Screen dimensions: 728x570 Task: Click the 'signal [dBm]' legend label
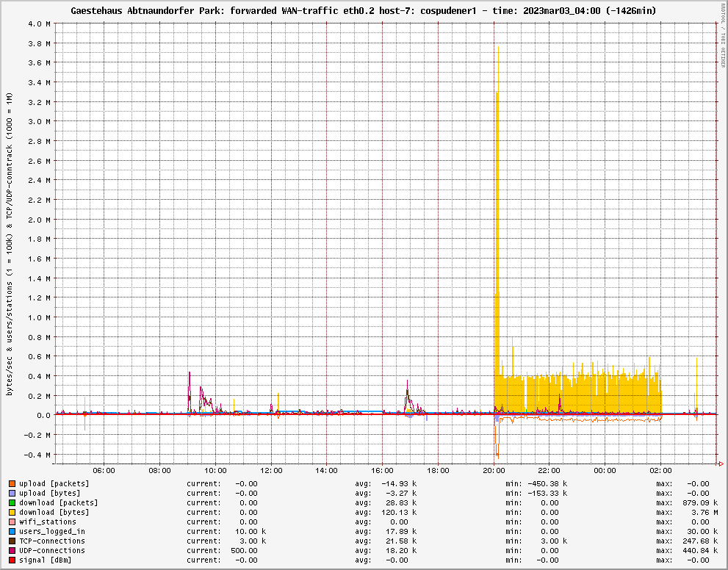(46, 560)
